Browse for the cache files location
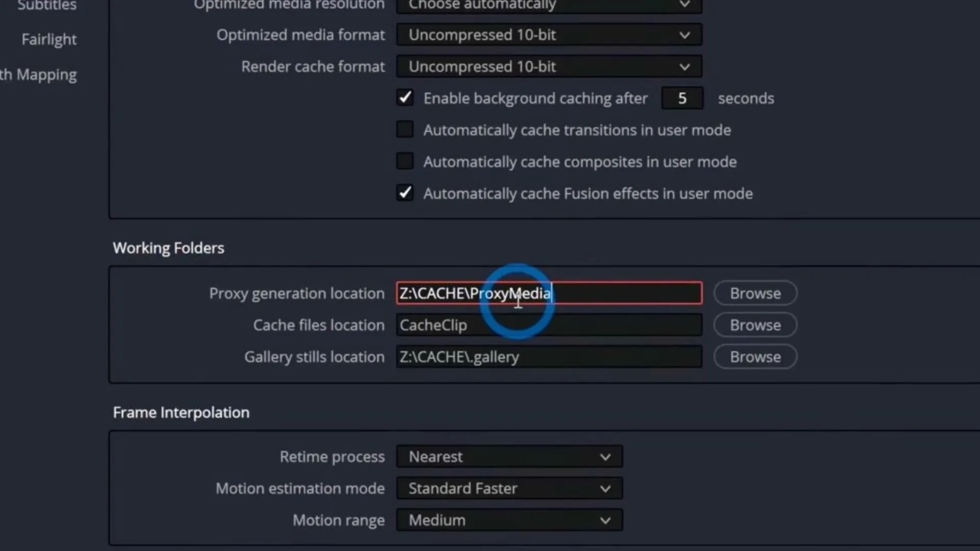The width and height of the screenshot is (980, 551). (x=755, y=325)
